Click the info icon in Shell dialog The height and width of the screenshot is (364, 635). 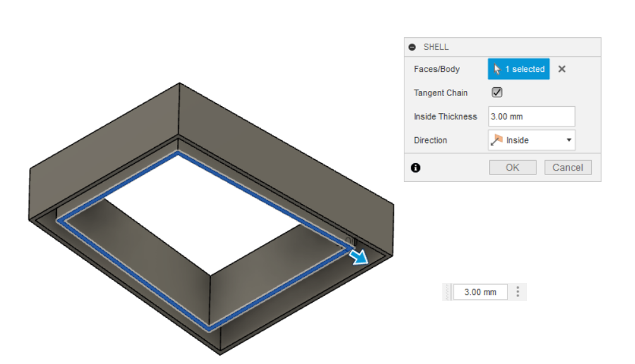click(415, 168)
